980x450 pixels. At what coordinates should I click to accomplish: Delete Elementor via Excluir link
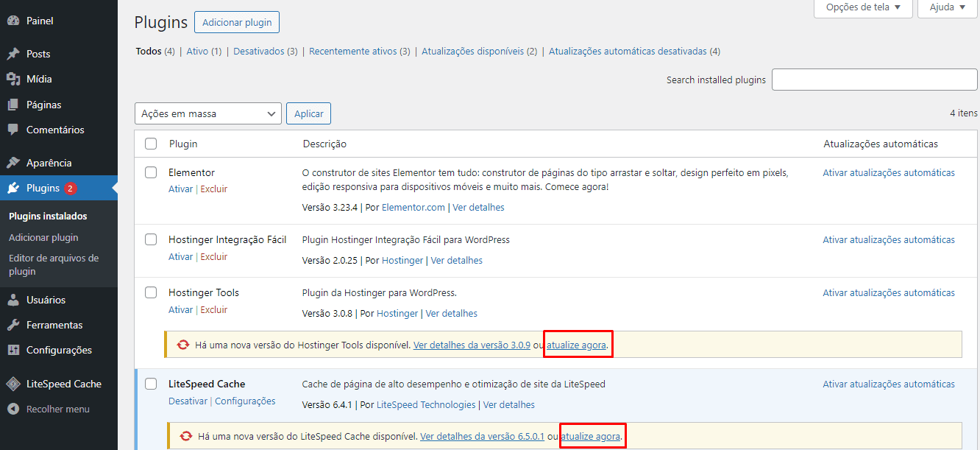pyautogui.click(x=214, y=189)
